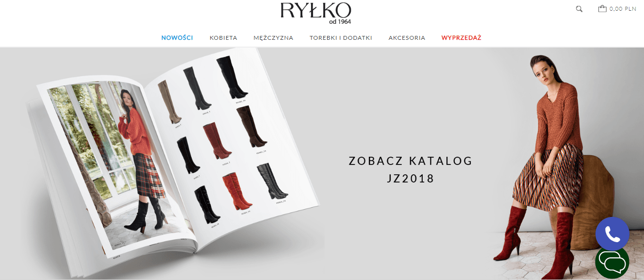Select the KOBIETA category

pyautogui.click(x=223, y=37)
